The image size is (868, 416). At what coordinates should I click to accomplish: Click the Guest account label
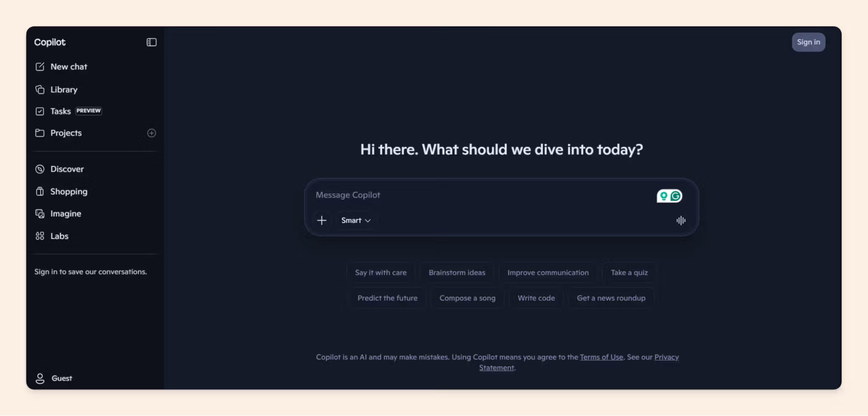tap(62, 378)
